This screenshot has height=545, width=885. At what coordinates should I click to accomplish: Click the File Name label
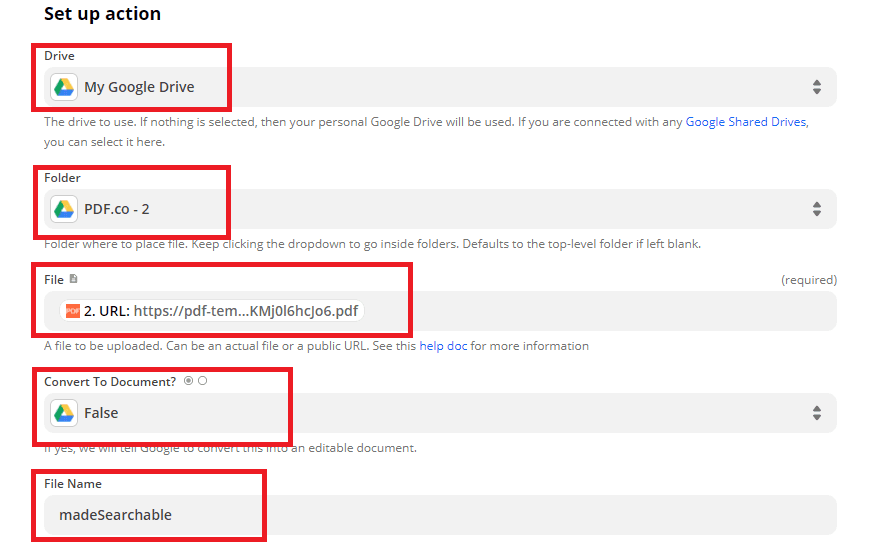(x=73, y=484)
